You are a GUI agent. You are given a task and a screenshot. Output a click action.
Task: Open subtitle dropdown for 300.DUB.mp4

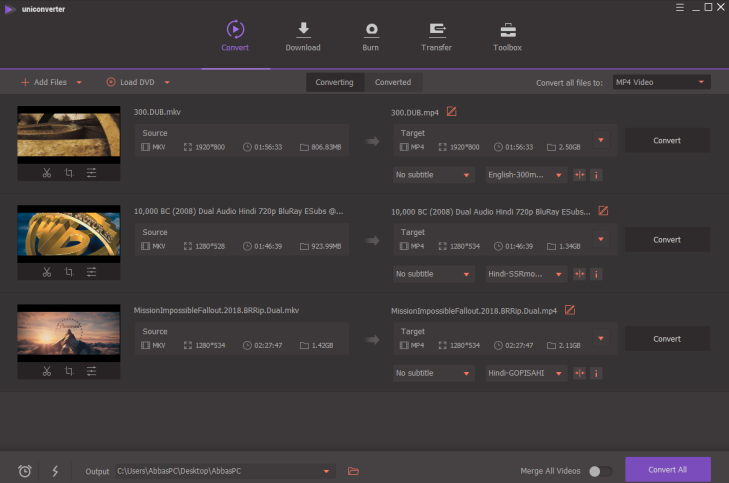[x=433, y=175]
